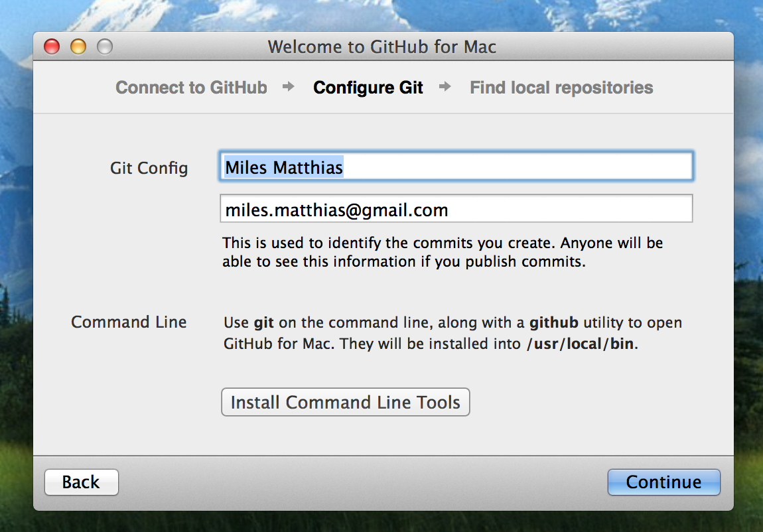Click the bold '/usr/local/bin' path text
This screenshot has width=763, height=532.
pos(580,344)
